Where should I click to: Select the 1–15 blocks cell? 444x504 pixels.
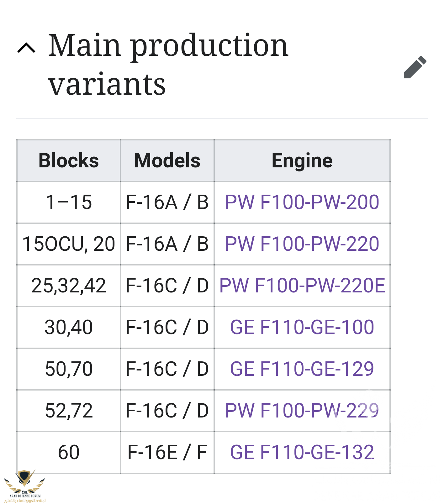69,202
